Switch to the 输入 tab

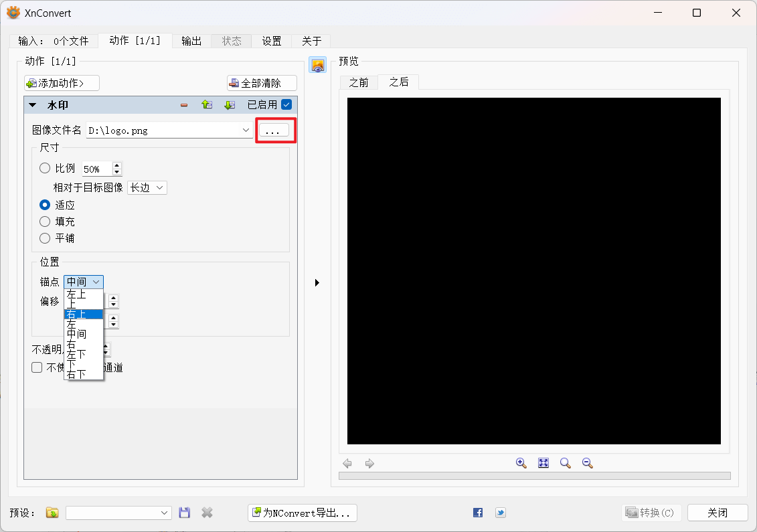click(x=53, y=41)
